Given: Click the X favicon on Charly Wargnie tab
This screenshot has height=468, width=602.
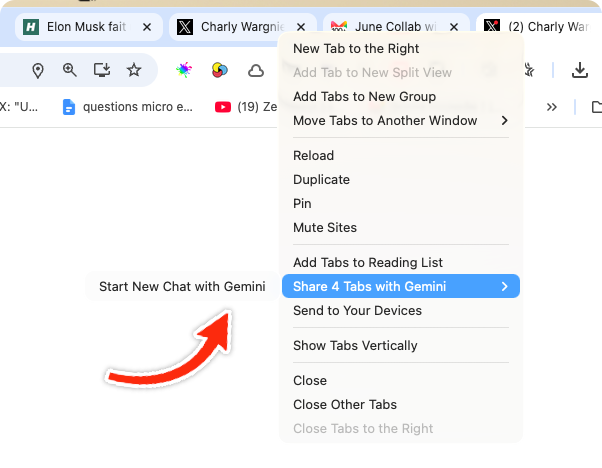Looking at the screenshot, I should 185,27.
